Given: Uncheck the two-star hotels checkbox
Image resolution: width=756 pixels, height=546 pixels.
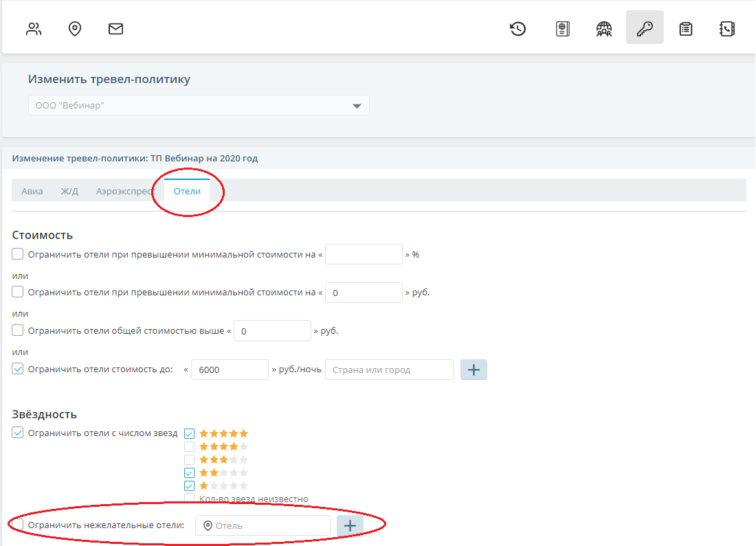Looking at the screenshot, I should coord(190,473).
